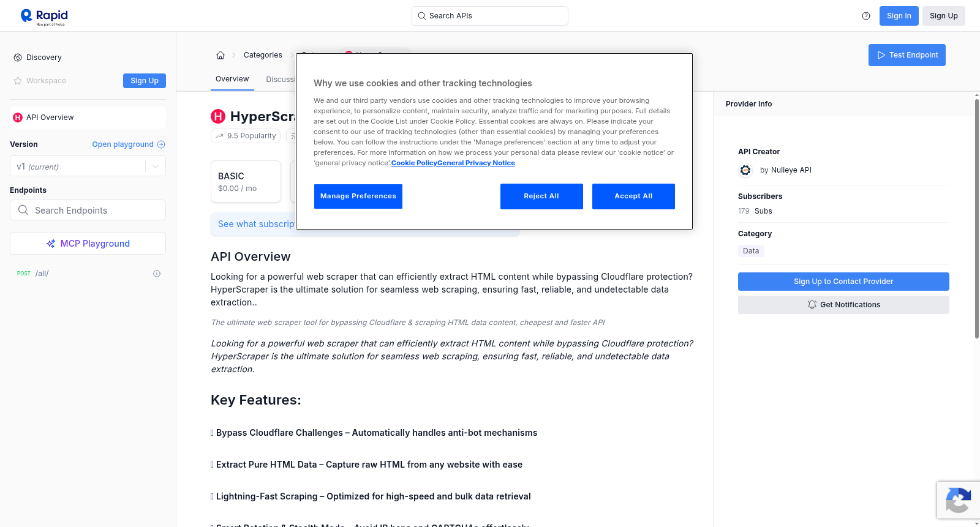Click the version dropdown chevron arrow
The width and height of the screenshot is (980, 527).
click(x=156, y=166)
